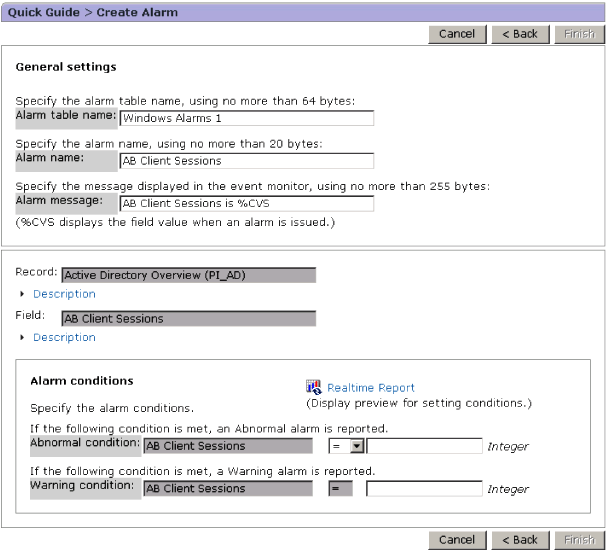Click the top < Back button
This screenshot has height=552, width=607.
[520, 34]
